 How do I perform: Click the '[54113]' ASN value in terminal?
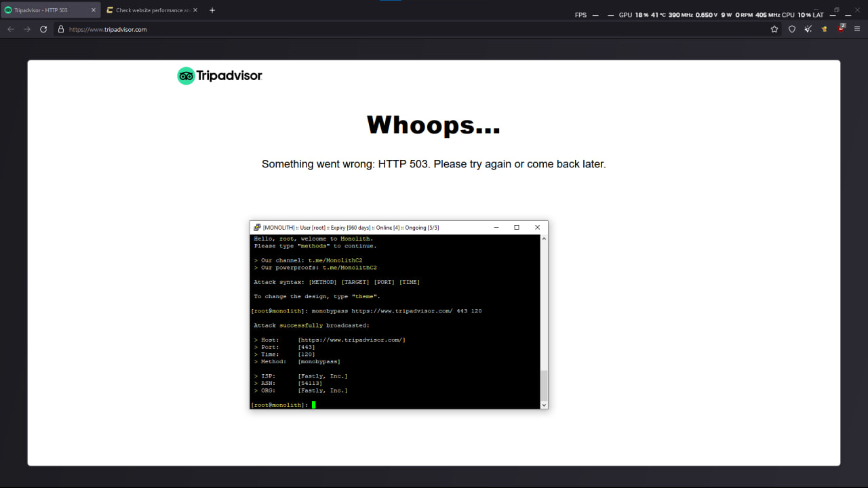310,383
